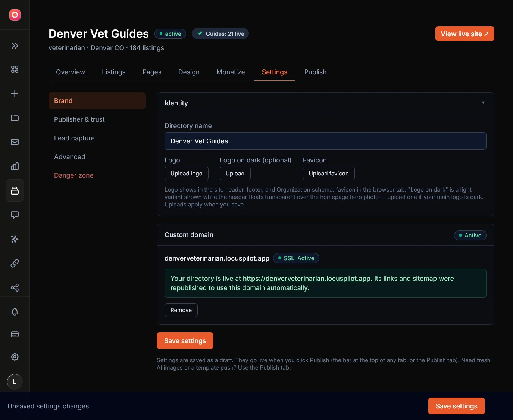
Task: Click the Custom domain heading
Action: [x=189, y=235]
